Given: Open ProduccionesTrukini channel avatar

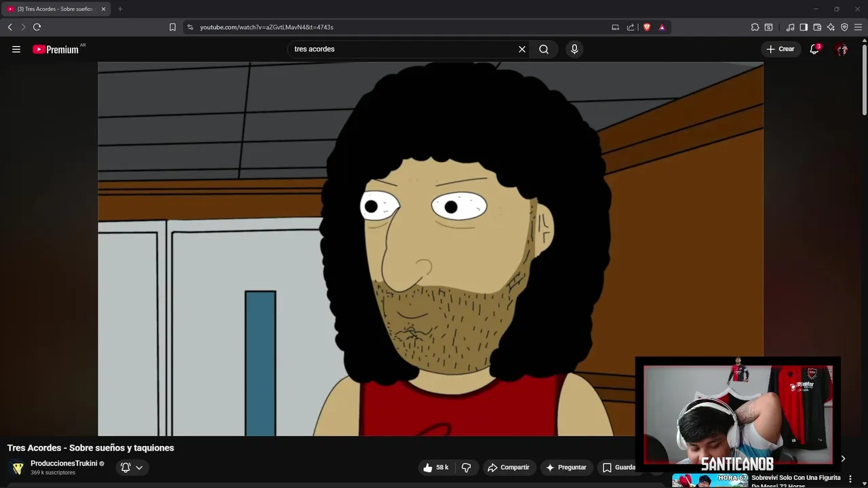Looking at the screenshot, I should point(18,468).
